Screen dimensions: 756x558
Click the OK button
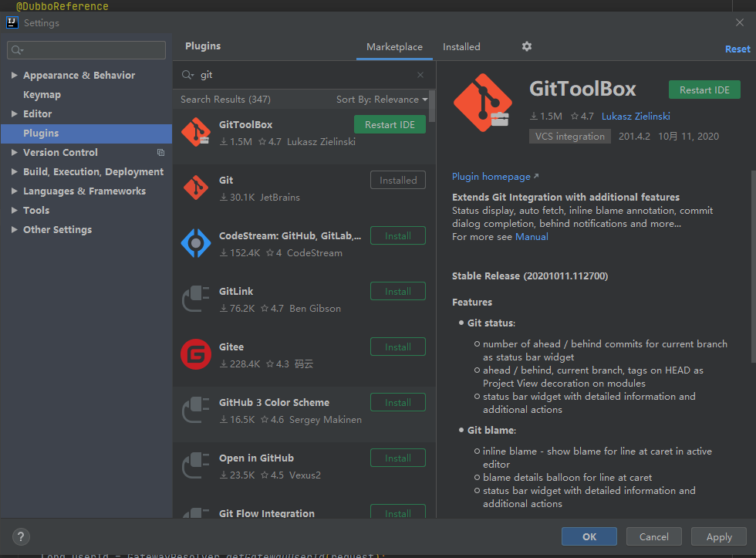589,536
